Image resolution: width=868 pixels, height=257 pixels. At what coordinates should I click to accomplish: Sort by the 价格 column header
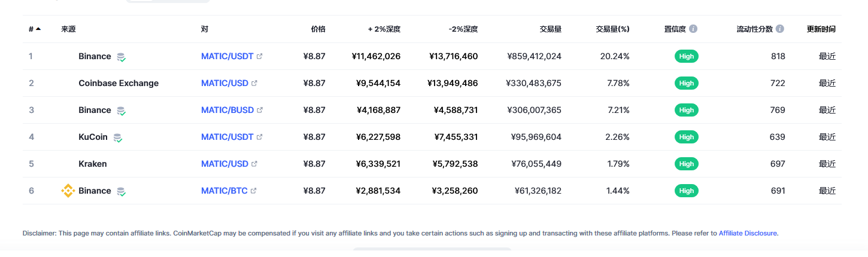pyautogui.click(x=318, y=29)
